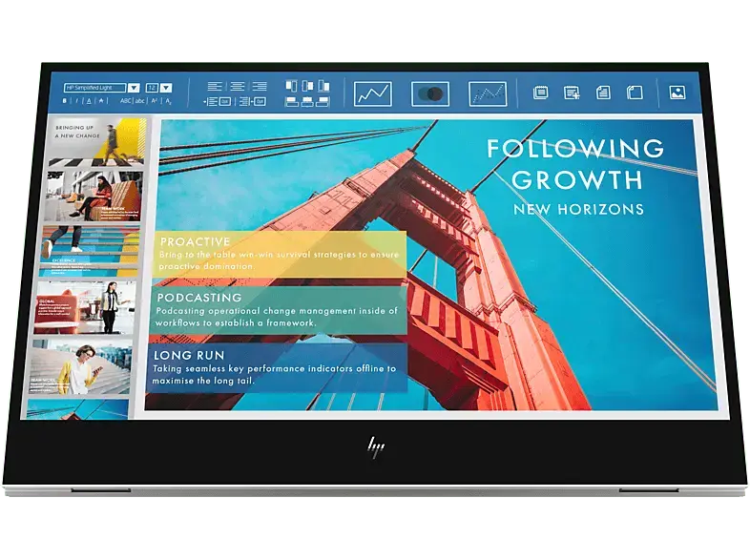Viewport: 750px width, 560px height.
Task: Align objects to the bottom edge
Action: click(x=323, y=86)
